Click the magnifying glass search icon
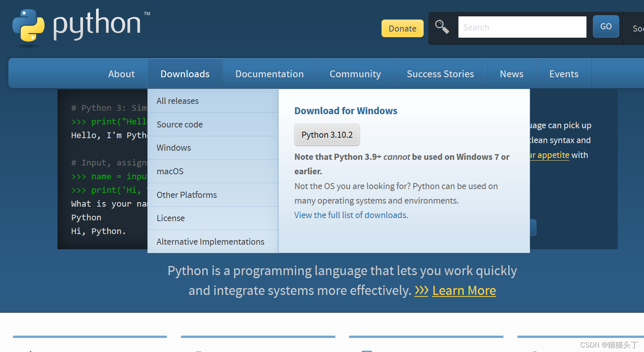The image size is (644, 352). [x=442, y=27]
